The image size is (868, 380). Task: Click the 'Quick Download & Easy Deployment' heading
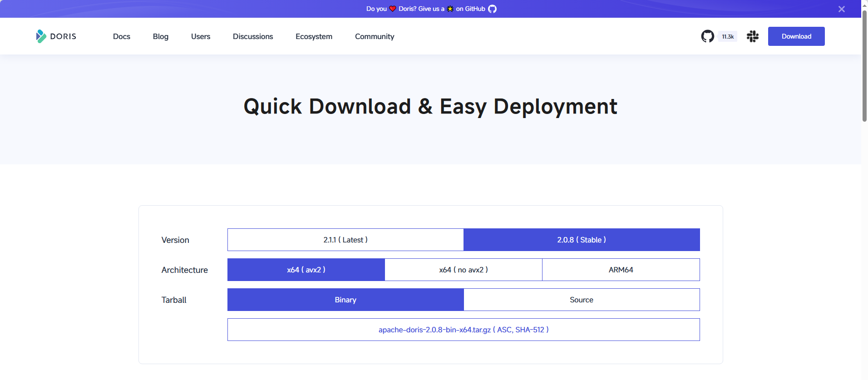pos(430,107)
